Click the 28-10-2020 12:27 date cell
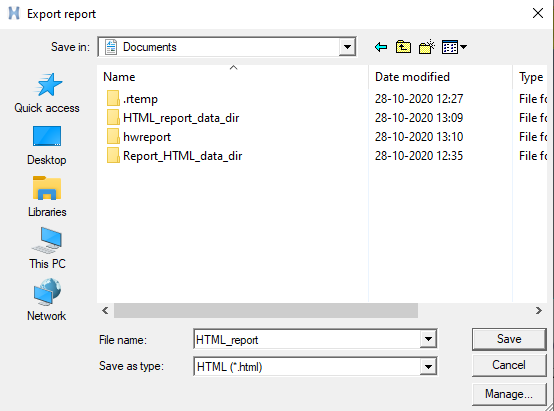 (419, 99)
